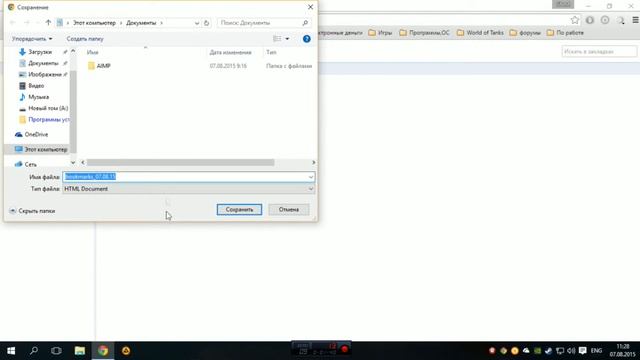
Task: Open the Chrome menu hamburger icon
Action: pos(635,20)
